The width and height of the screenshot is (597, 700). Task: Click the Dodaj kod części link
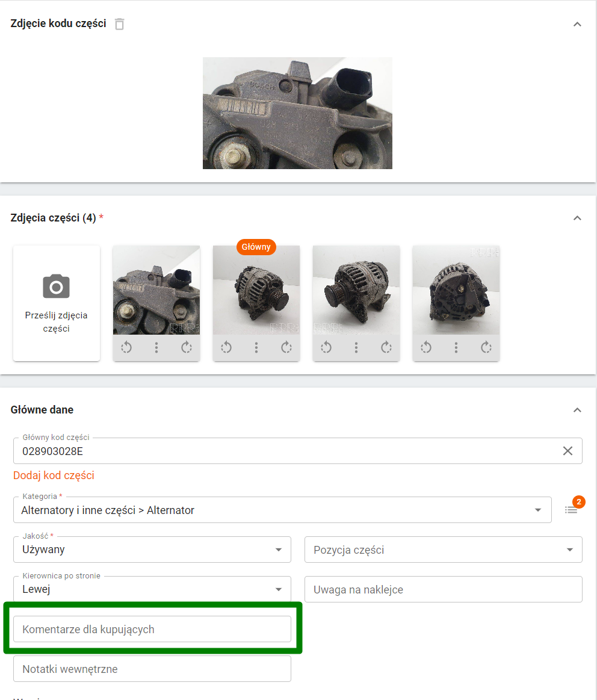click(x=54, y=475)
